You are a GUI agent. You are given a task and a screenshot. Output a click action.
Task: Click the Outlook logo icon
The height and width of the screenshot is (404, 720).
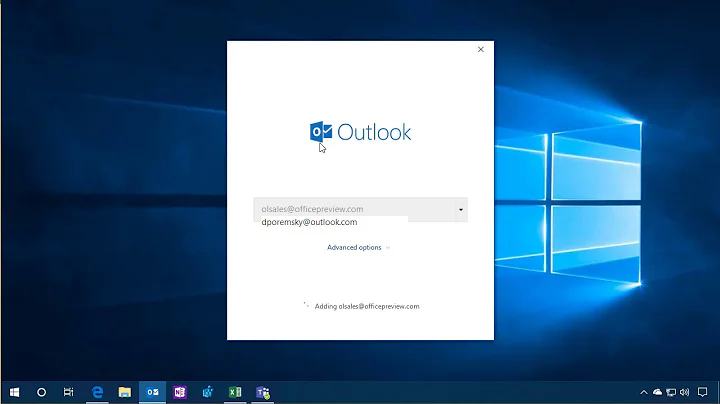pyautogui.click(x=321, y=132)
